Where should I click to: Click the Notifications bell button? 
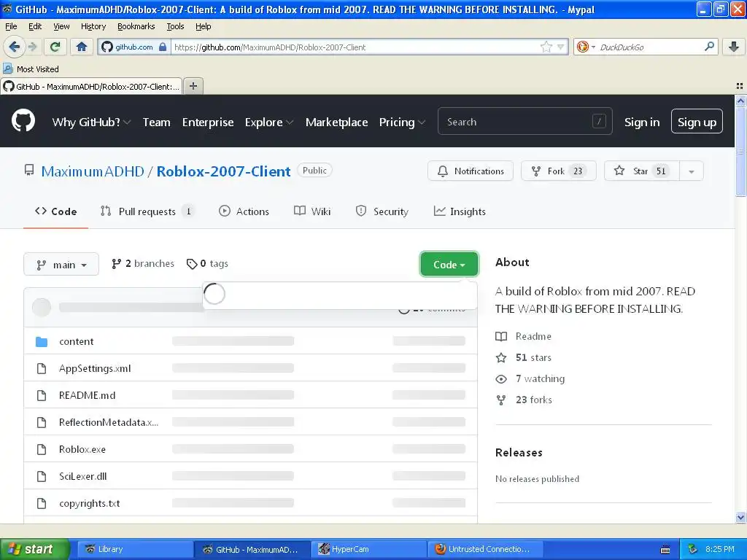coord(471,171)
